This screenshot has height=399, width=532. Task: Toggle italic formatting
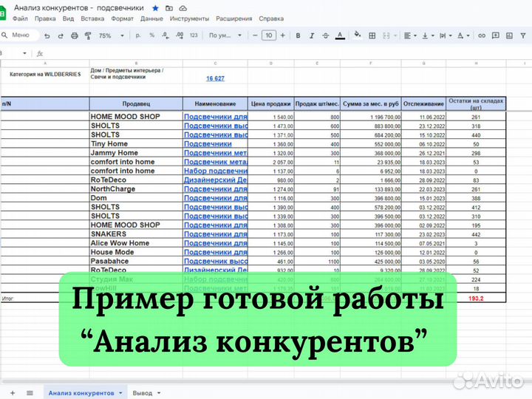coord(312,35)
